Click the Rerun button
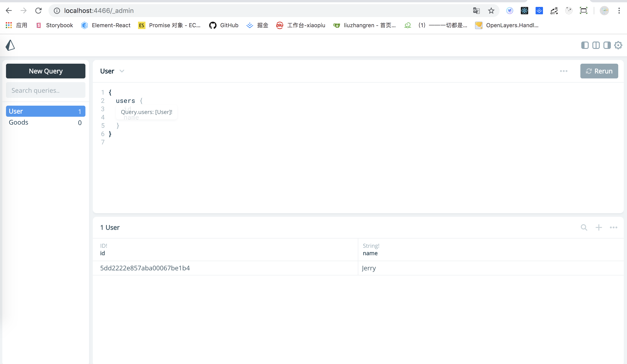 tap(599, 71)
